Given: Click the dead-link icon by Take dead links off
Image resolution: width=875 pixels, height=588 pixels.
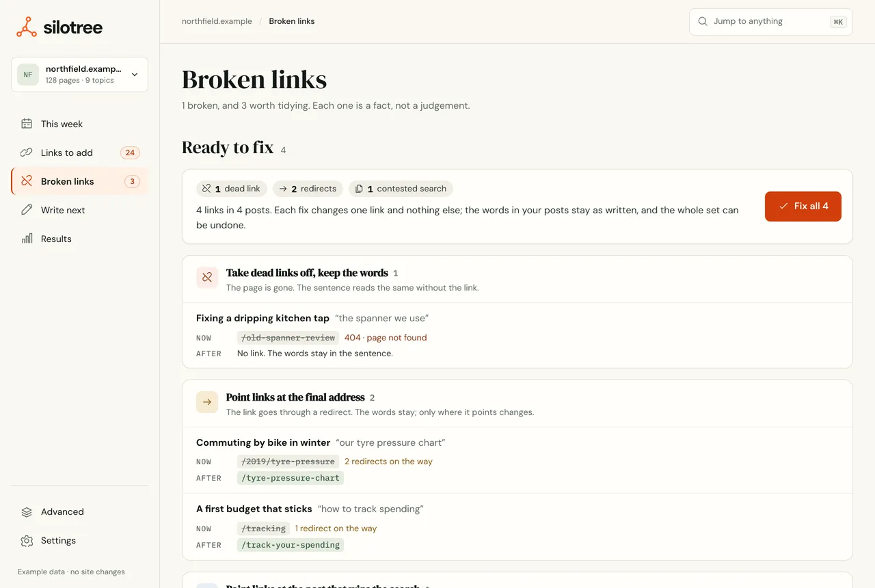Looking at the screenshot, I should tap(207, 278).
